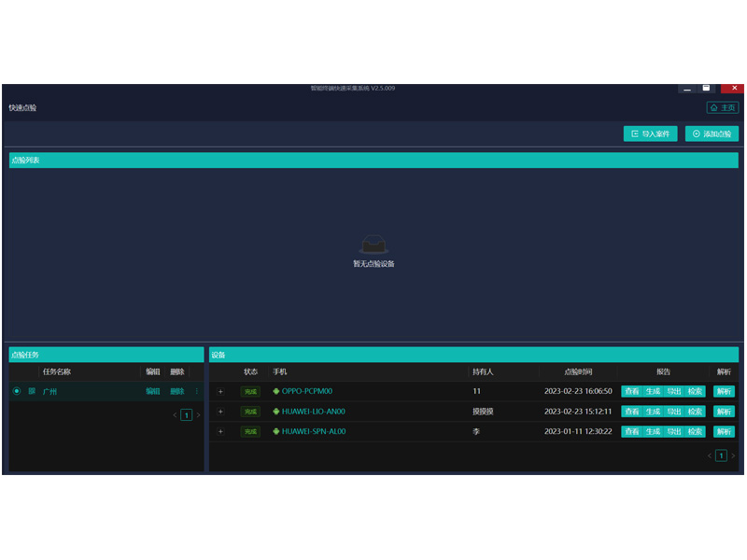This screenshot has width=747, height=560.
Task: Select page 1 in task list pagination
Action: 186,414
